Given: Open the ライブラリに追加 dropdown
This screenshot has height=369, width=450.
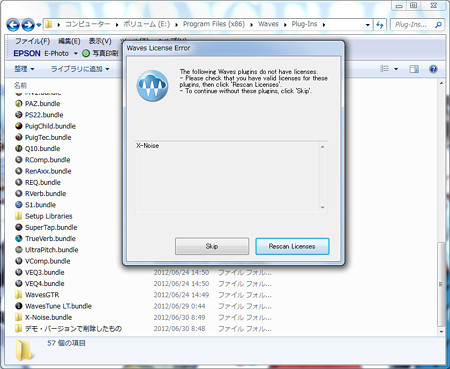Looking at the screenshot, I should click(x=80, y=69).
